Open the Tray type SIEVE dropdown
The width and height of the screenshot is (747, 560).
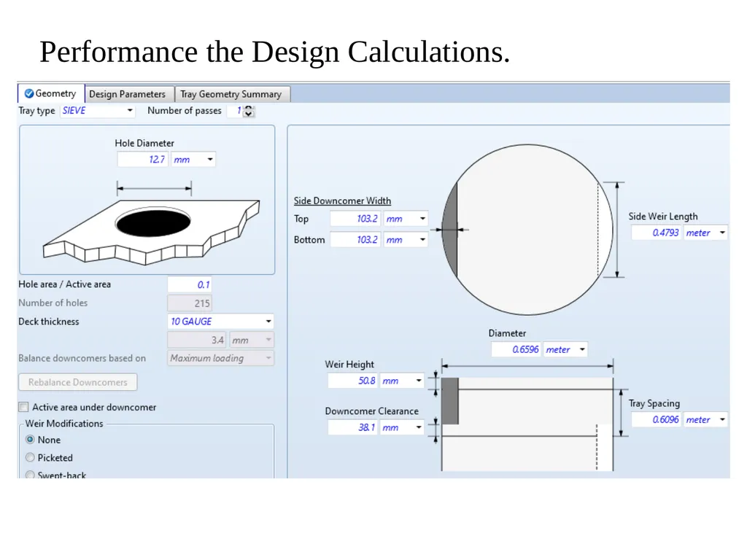(x=98, y=111)
